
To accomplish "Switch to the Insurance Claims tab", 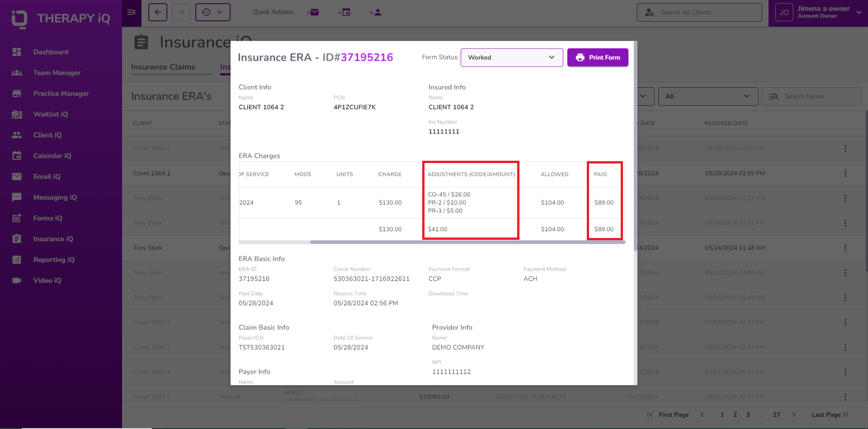I will point(163,67).
